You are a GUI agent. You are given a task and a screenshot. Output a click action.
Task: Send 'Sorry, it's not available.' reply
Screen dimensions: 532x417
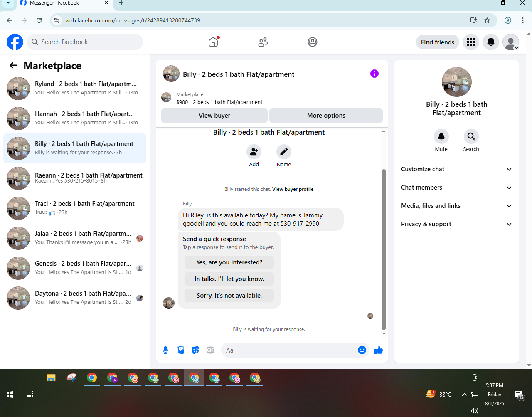pyautogui.click(x=229, y=296)
